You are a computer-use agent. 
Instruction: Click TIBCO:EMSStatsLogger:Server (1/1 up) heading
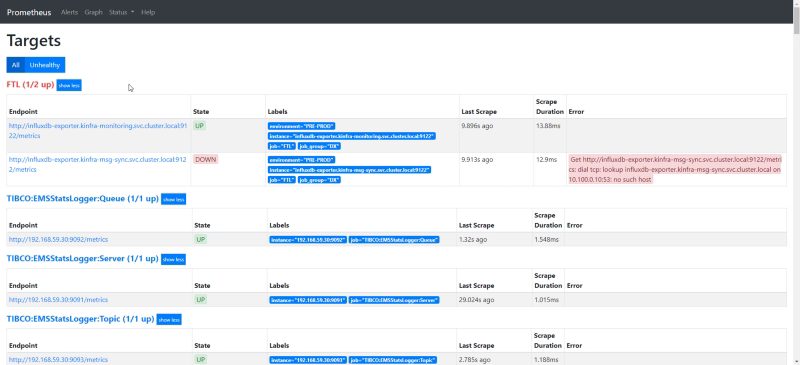(82, 259)
